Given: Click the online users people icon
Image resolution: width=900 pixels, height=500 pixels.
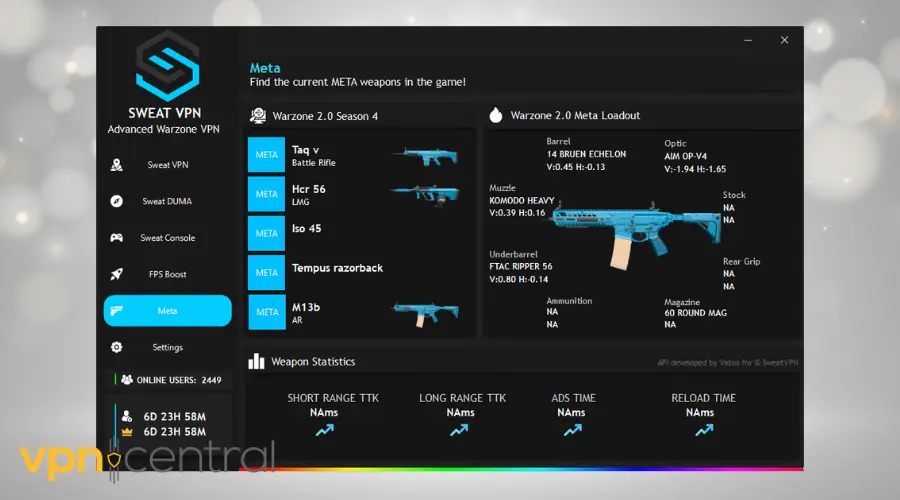Looking at the screenshot, I should click(127, 379).
